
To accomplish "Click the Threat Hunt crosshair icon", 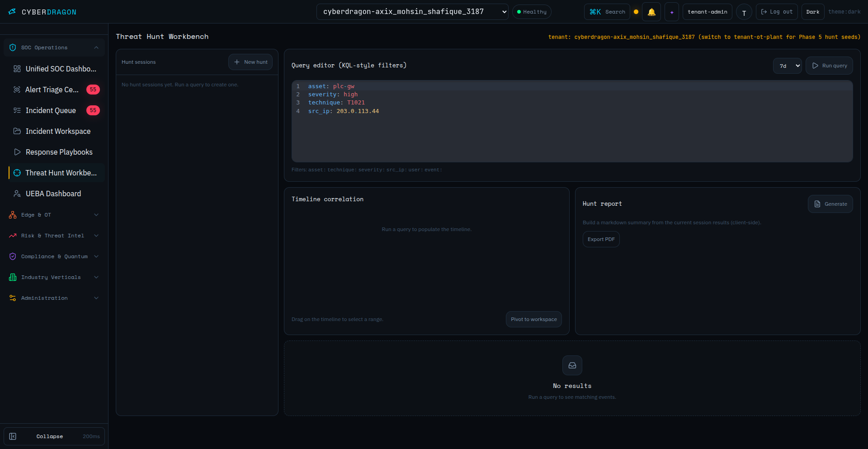I will (17, 173).
